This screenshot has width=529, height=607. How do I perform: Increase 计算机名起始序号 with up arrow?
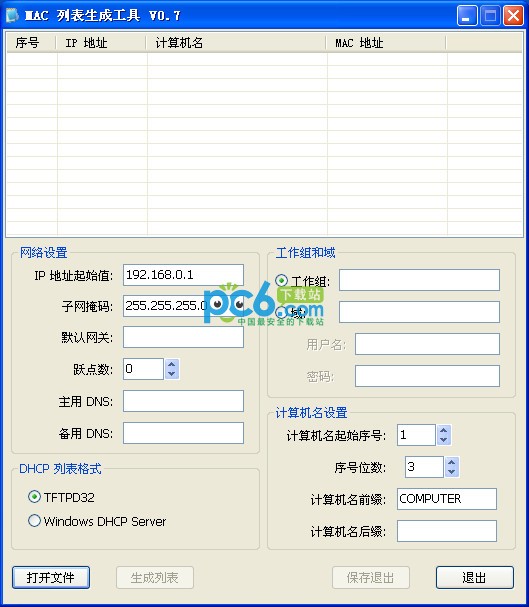coord(444,430)
